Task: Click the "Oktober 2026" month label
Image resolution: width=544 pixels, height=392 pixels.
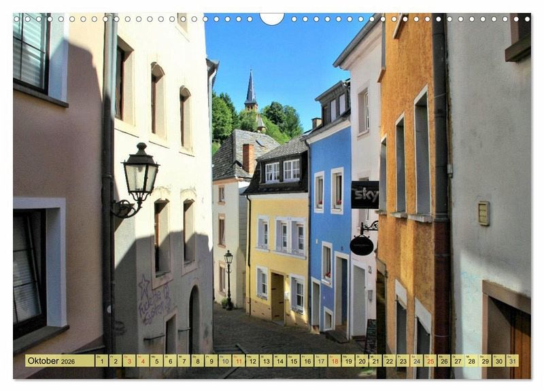Action: click(60, 361)
